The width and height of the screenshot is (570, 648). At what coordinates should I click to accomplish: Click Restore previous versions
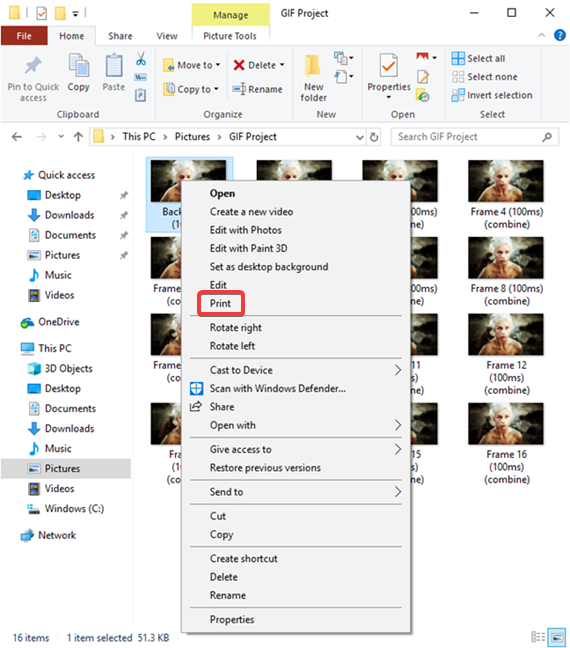click(x=265, y=468)
